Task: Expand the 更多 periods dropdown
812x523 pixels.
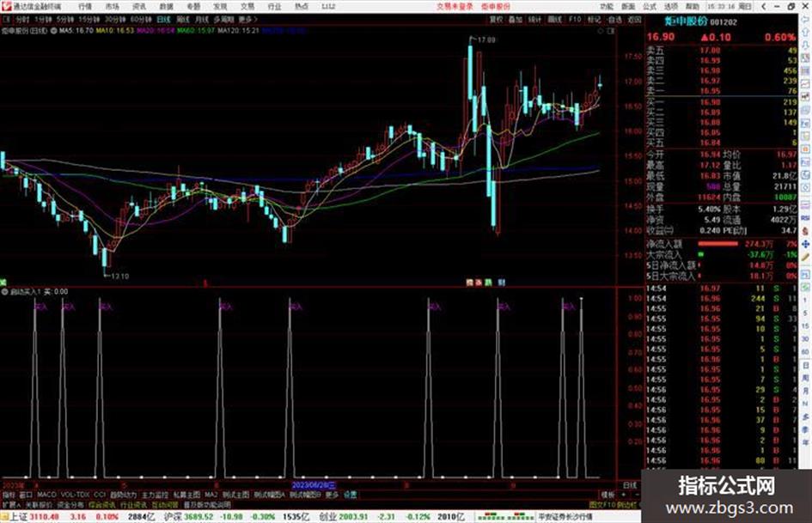Action: 247,19
